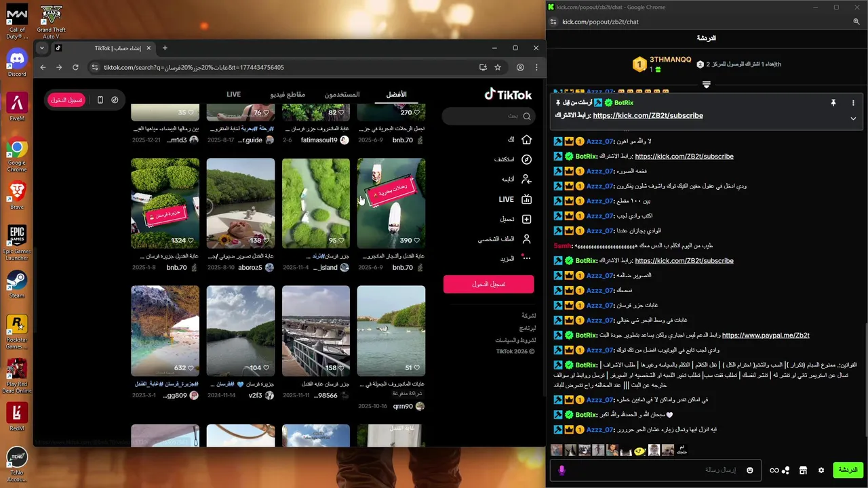The height and width of the screenshot is (488, 868).
Task: Switch to the مقاطع فيديو (Videos) tab
Action: (288, 94)
